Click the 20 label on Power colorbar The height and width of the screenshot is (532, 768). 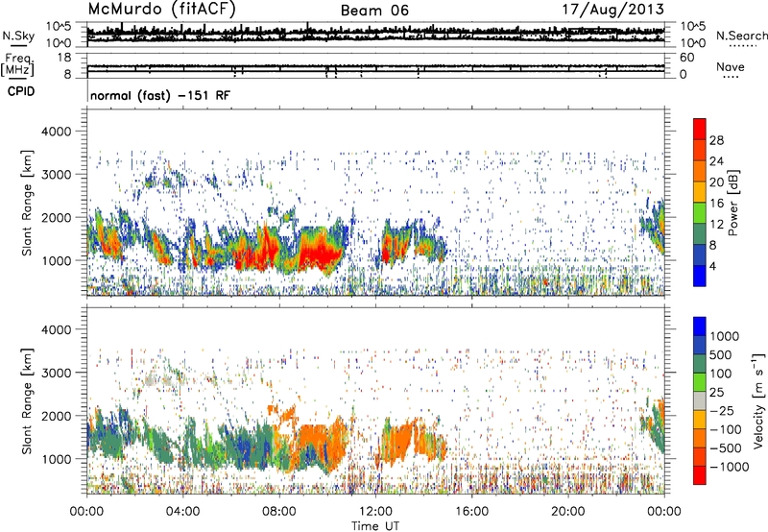pyautogui.click(x=716, y=182)
